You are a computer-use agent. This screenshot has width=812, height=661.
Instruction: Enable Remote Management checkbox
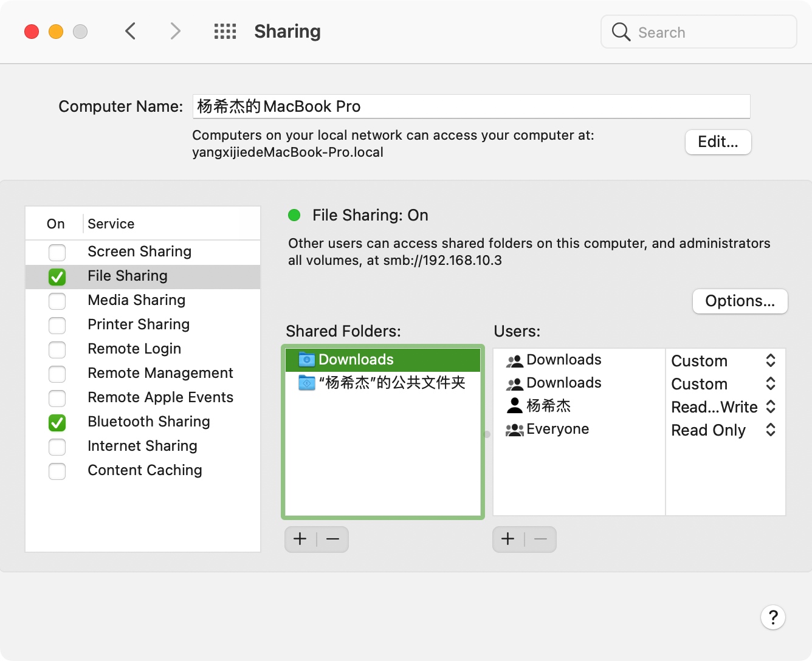(x=57, y=374)
